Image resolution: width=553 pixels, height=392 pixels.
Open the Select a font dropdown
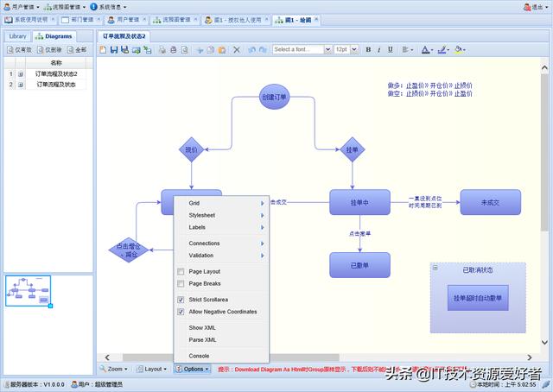(x=327, y=50)
